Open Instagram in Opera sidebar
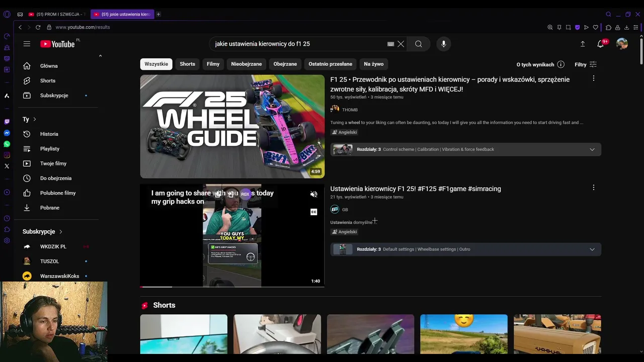This screenshot has width=644, height=362. tap(7, 155)
